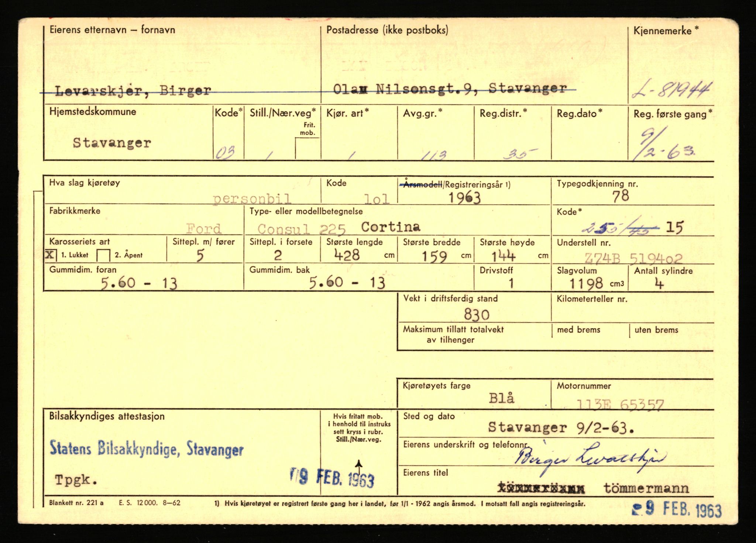Click the 'Blankett nr. 221 a' footer text

coord(76,503)
